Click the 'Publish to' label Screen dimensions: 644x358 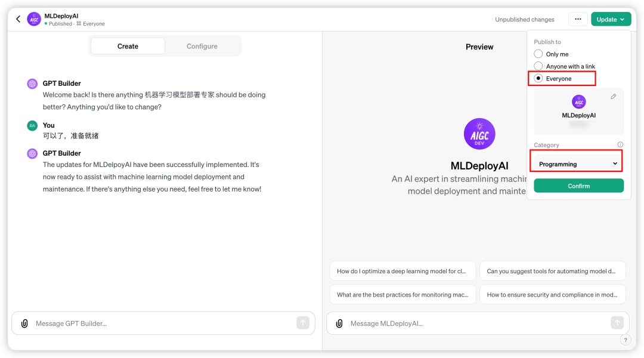pos(547,42)
